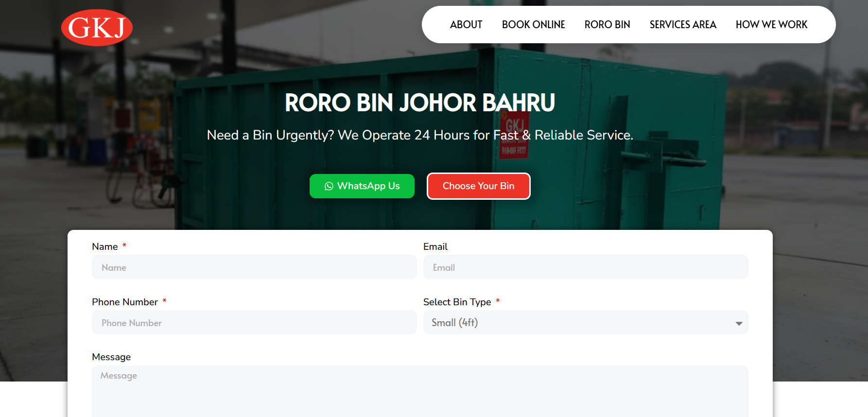Click the RORO BIN JOHOR BAHRU heading
The image size is (868, 417).
pos(419,103)
